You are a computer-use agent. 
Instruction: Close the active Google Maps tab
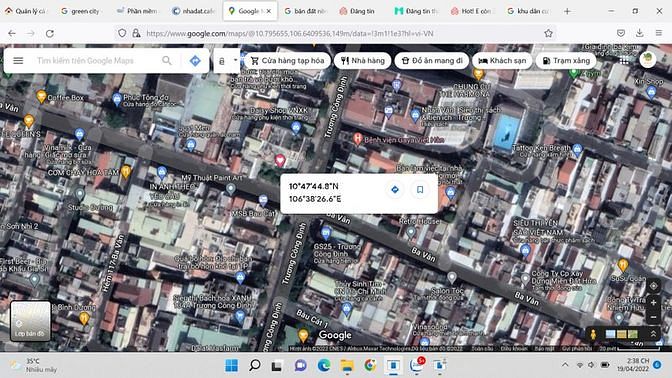[269, 11]
